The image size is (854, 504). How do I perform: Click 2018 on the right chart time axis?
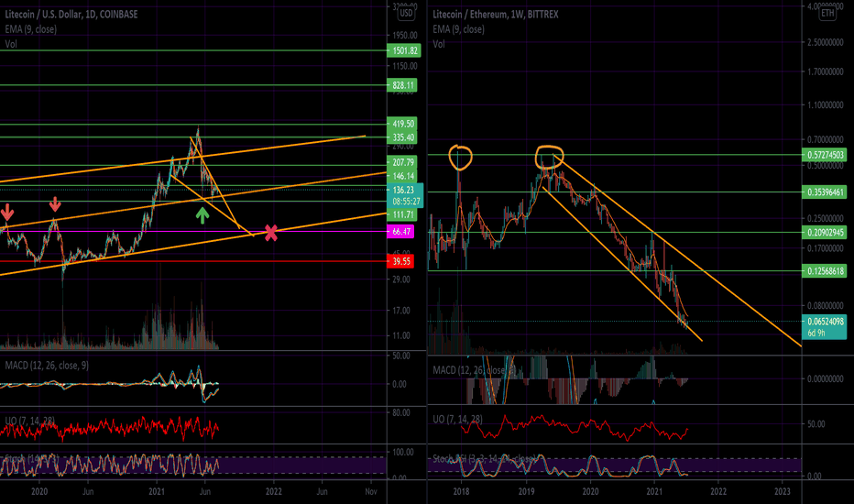(461, 491)
